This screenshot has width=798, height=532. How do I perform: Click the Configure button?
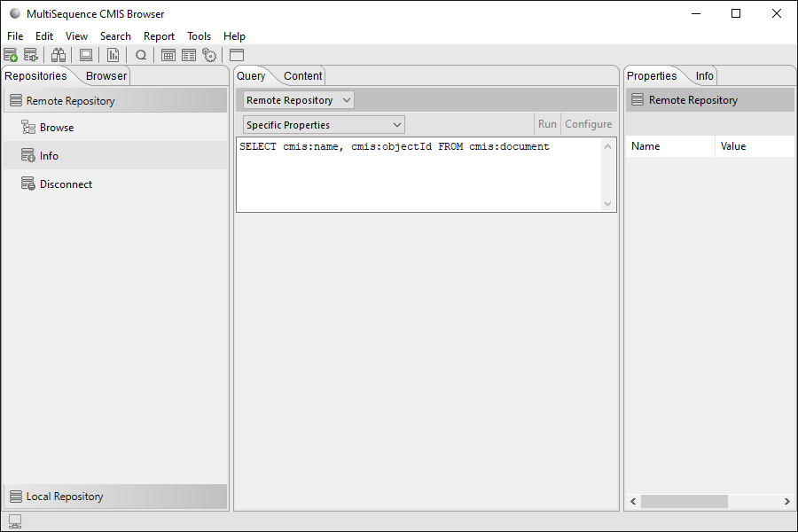click(589, 124)
